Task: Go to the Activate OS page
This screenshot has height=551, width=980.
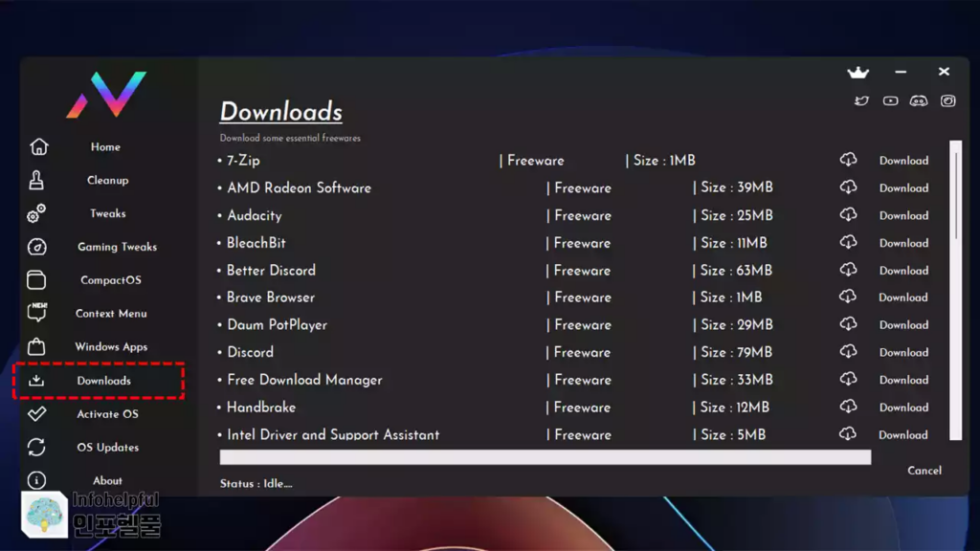Action: tap(107, 413)
